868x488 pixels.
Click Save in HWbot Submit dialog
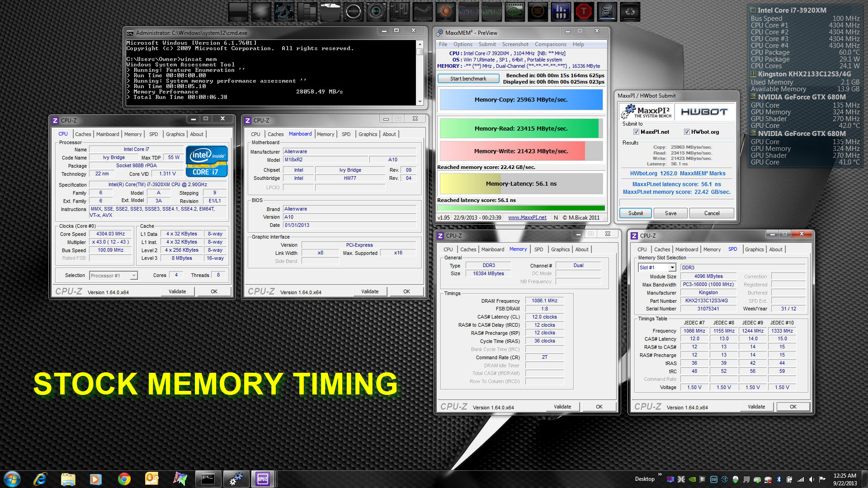pyautogui.click(x=670, y=213)
